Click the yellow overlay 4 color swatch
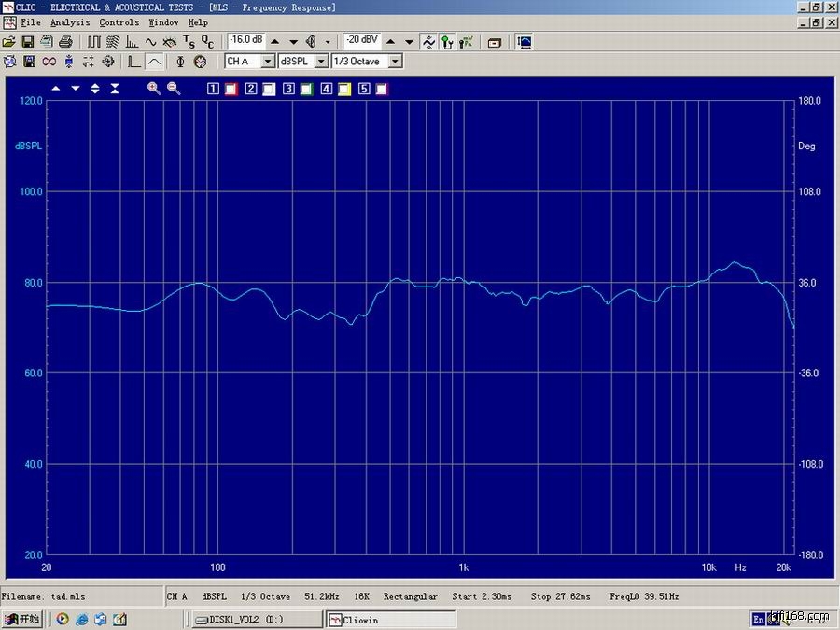840x630 pixels. [343, 90]
